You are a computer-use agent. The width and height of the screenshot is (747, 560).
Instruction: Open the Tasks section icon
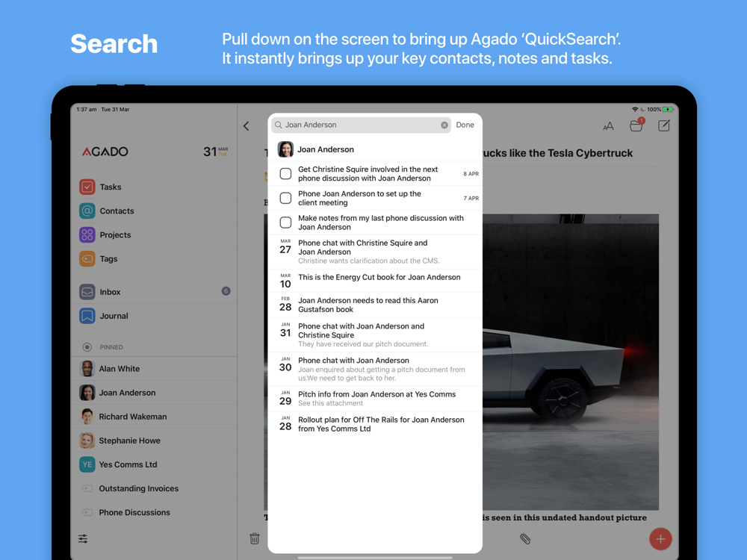(87, 187)
